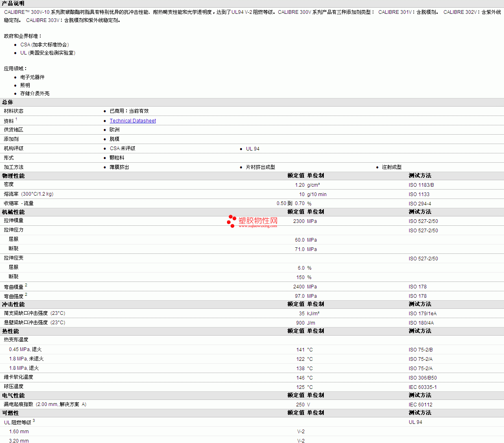The height and width of the screenshot is (443, 504).
Task: Select the '注射成型' processing method
Action: 392,167
